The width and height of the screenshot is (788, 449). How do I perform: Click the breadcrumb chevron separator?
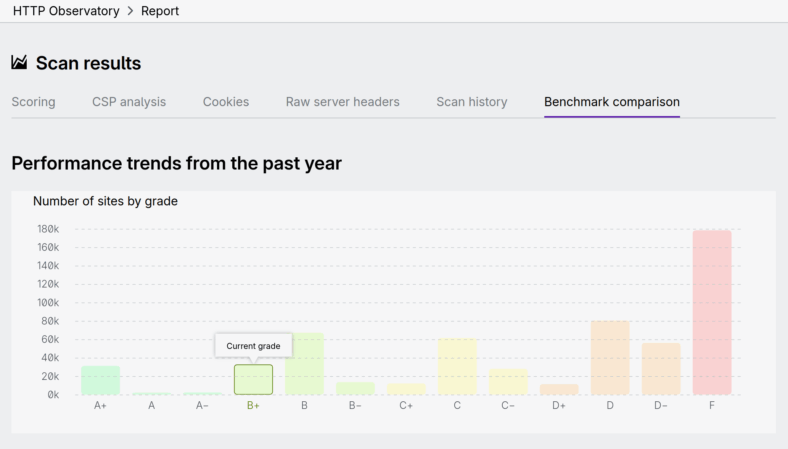128,11
